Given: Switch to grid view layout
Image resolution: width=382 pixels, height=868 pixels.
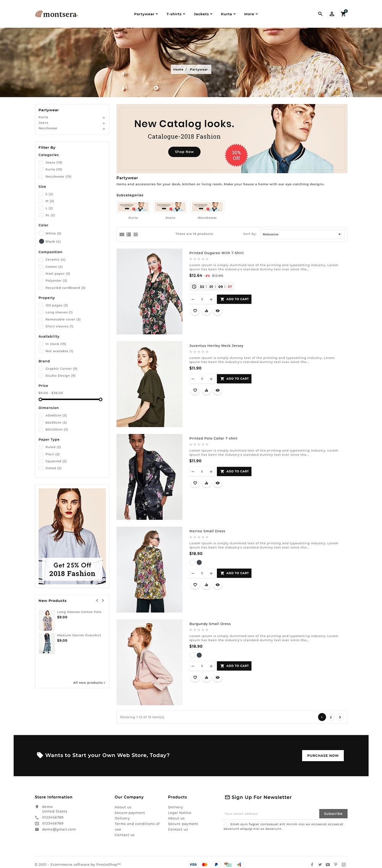Looking at the screenshot, I should point(122,234).
